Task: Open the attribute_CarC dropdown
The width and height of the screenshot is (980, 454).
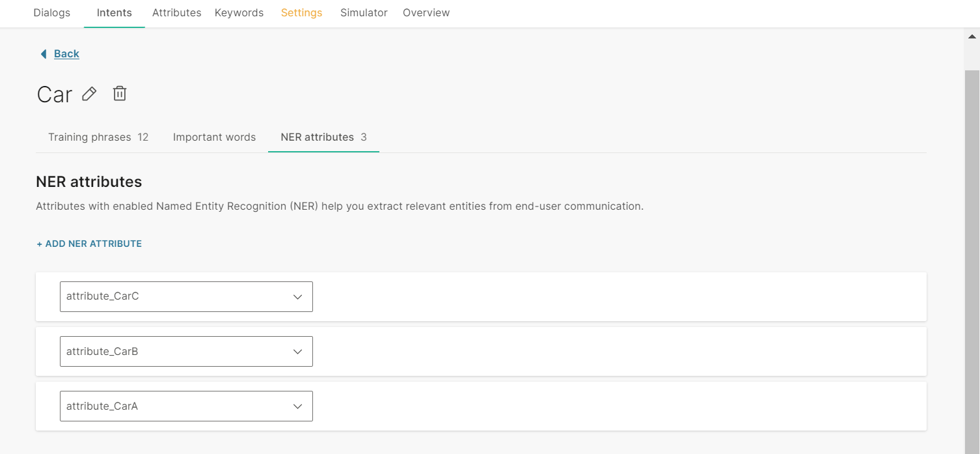Action: (x=186, y=296)
